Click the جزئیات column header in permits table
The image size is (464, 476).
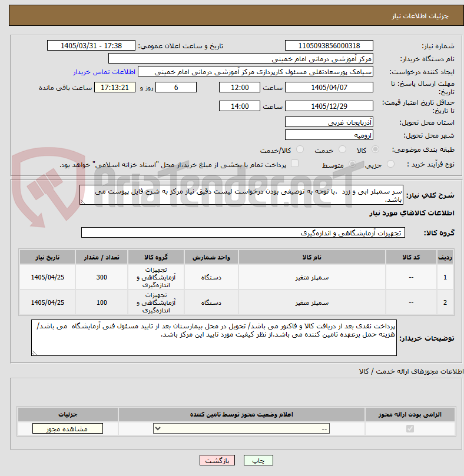coord(68,414)
